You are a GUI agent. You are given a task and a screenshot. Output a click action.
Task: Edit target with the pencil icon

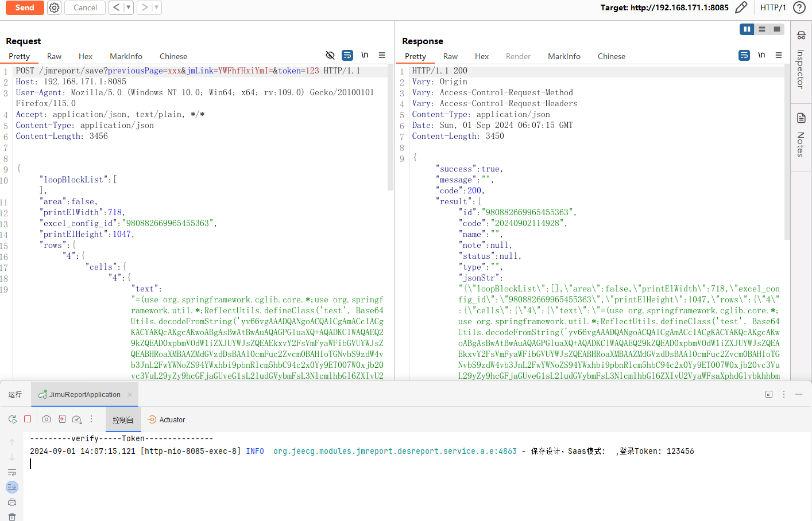pyautogui.click(x=741, y=7)
